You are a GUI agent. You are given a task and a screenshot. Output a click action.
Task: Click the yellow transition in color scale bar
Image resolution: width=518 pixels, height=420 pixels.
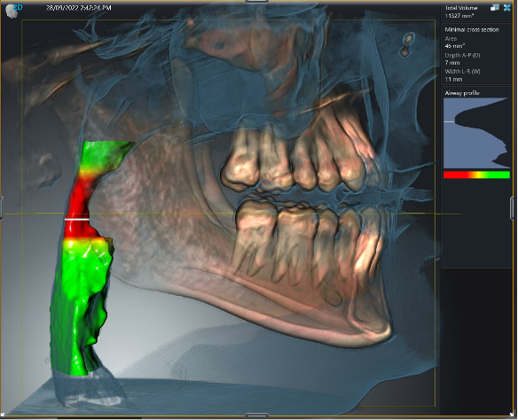click(475, 175)
